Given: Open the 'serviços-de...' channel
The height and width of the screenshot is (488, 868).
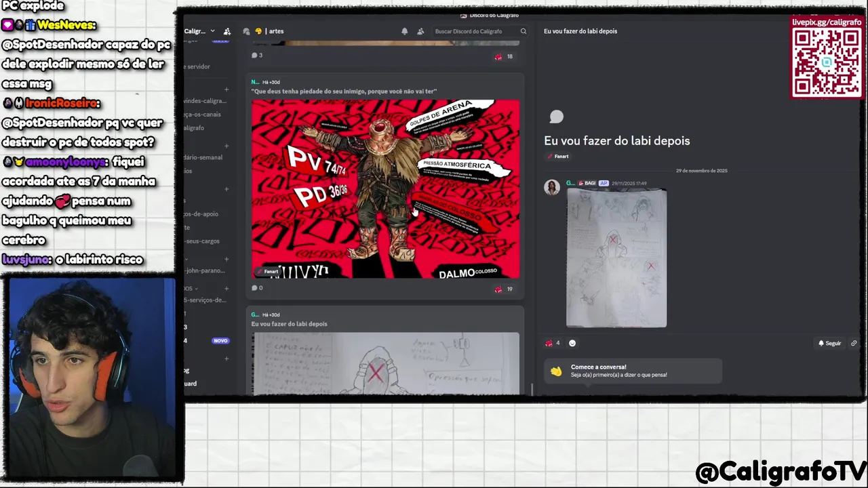Looking at the screenshot, I should click(x=205, y=300).
